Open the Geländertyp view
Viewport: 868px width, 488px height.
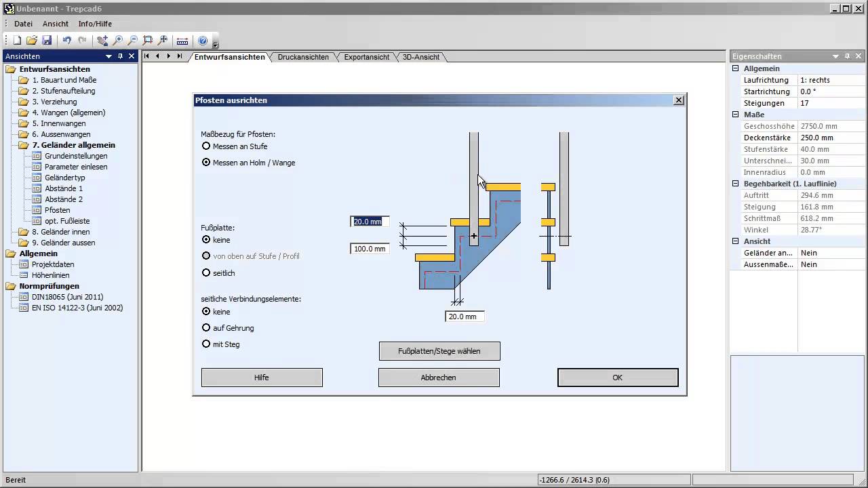coord(65,178)
